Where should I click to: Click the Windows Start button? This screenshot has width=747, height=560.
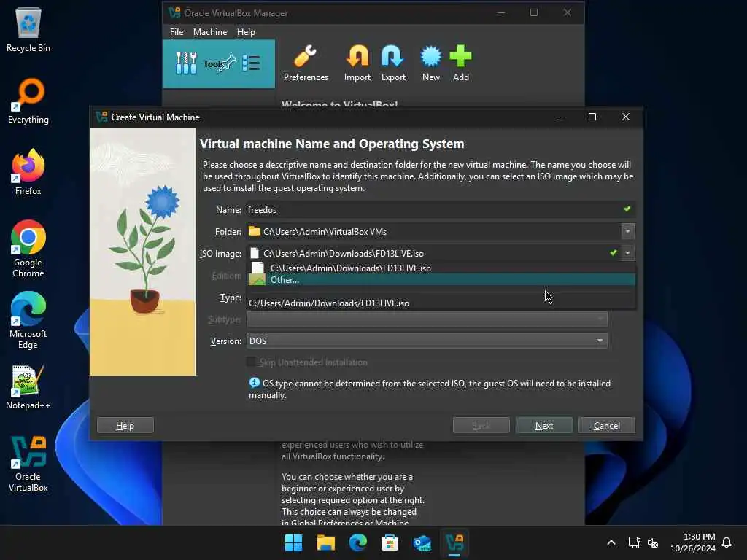pyautogui.click(x=293, y=542)
